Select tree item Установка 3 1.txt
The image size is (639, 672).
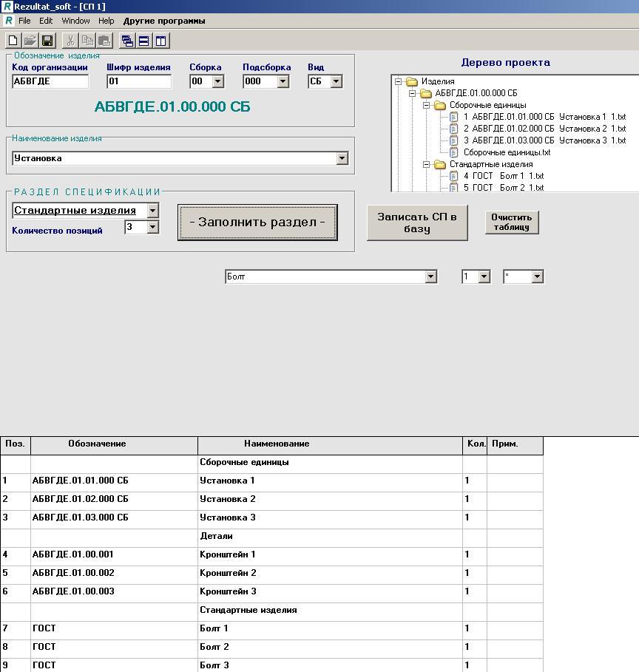pos(544,140)
